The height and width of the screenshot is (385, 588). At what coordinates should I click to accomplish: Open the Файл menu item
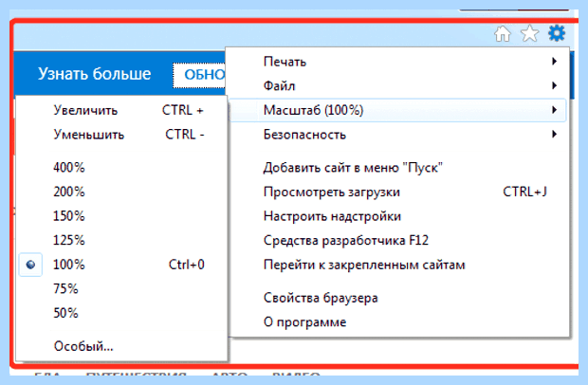click(397, 86)
